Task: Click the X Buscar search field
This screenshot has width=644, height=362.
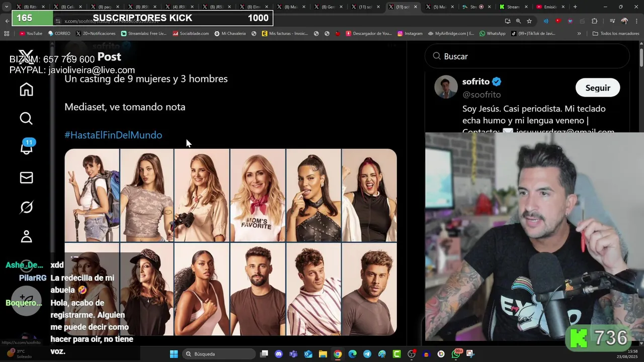Action: click(x=527, y=56)
